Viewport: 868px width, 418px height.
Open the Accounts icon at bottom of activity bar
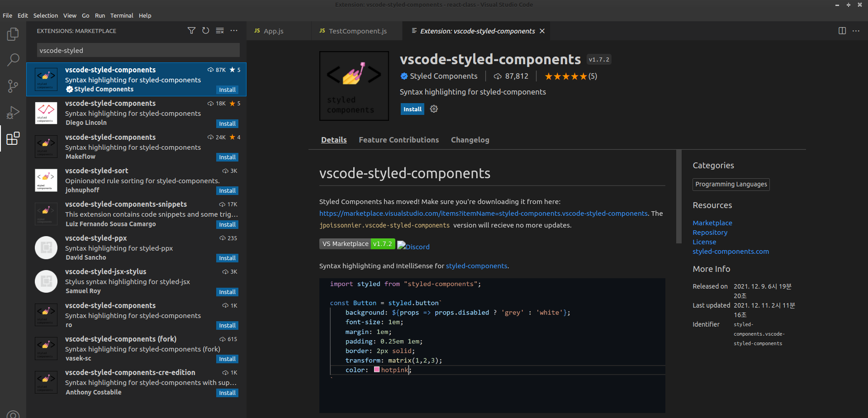point(13,413)
